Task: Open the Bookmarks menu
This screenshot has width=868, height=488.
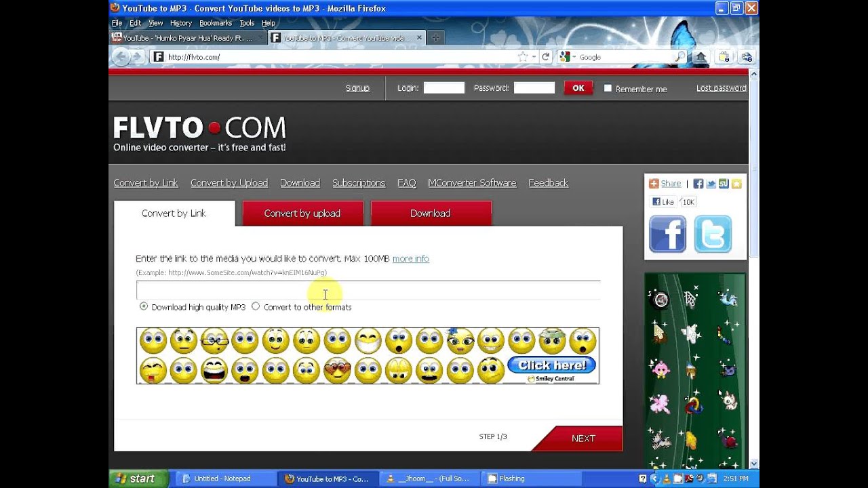Action: [x=215, y=23]
